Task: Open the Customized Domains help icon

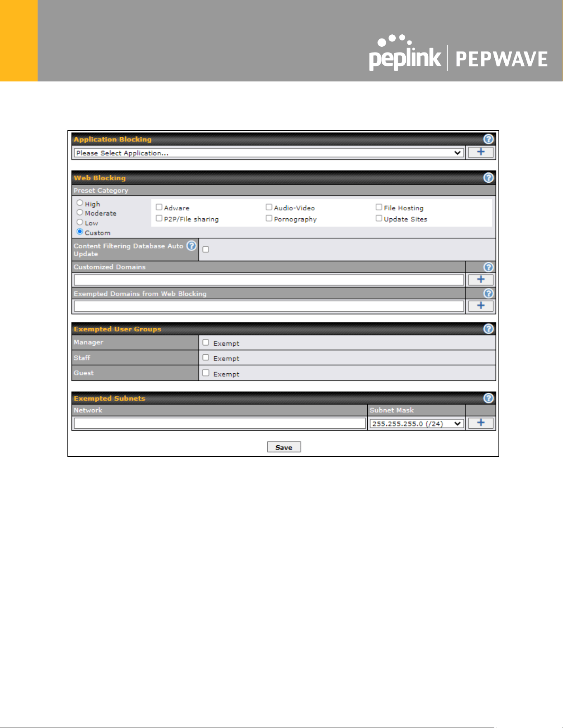Action: [489, 267]
